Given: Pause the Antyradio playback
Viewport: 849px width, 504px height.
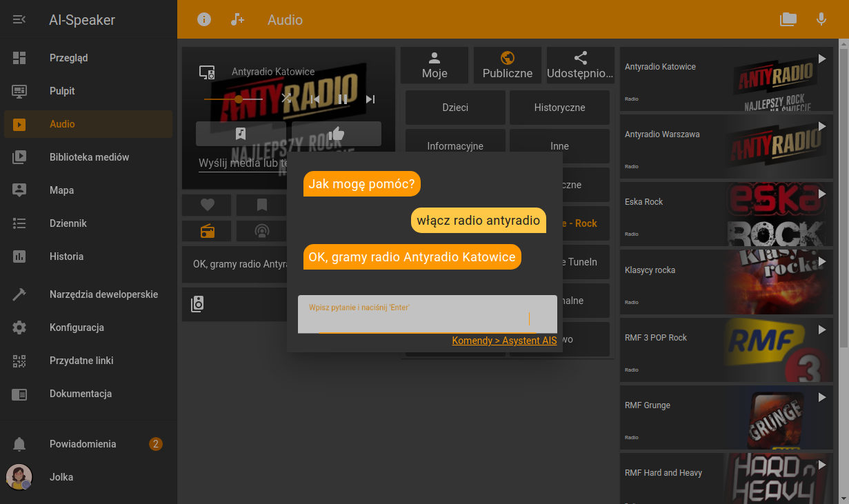Looking at the screenshot, I should point(343,99).
